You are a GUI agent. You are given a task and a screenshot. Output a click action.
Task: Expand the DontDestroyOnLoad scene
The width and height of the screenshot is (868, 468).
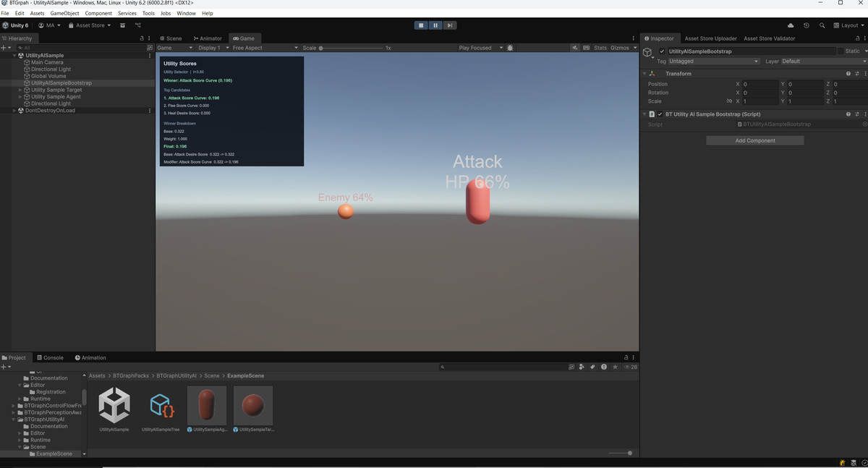14,111
